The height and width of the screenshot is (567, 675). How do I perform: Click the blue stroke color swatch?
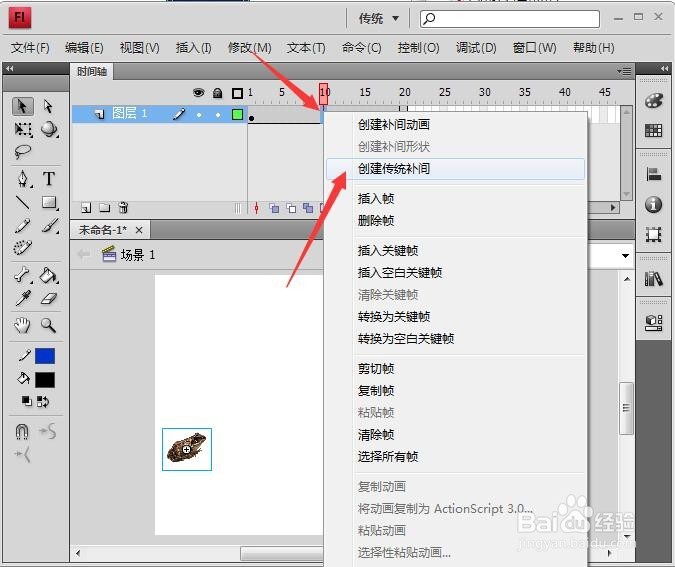[45, 356]
